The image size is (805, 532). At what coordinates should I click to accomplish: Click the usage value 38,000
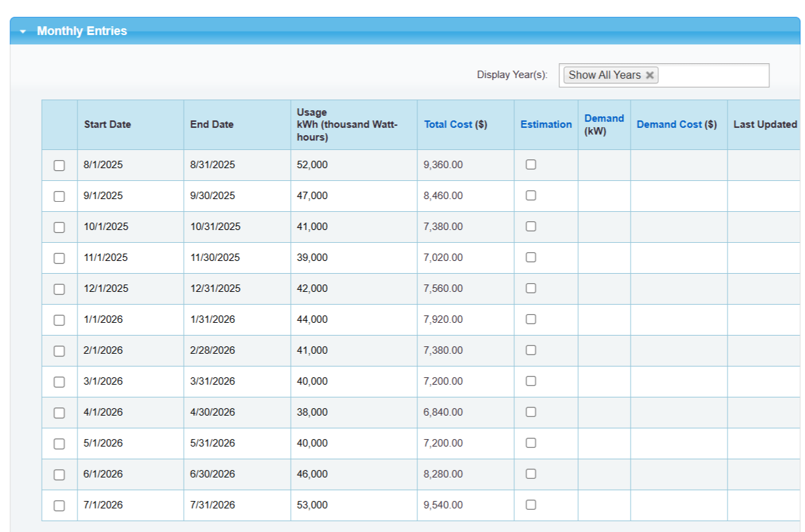(x=312, y=412)
